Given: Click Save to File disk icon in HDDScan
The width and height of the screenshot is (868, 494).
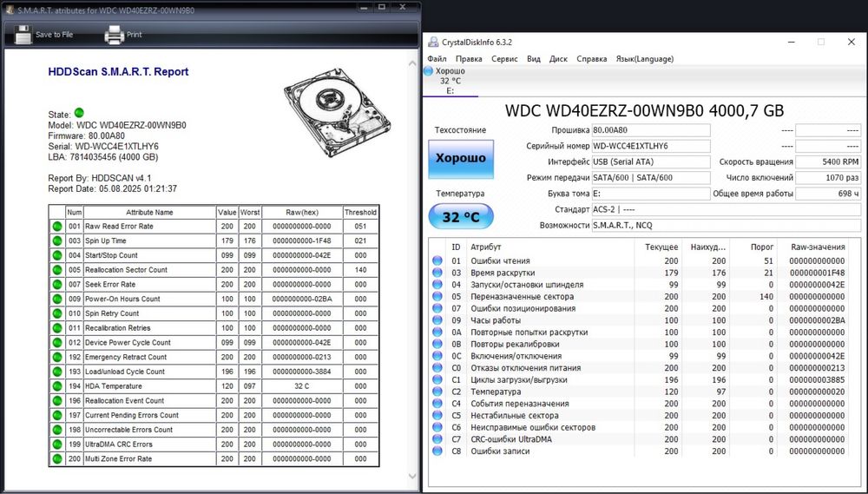Looking at the screenshot, I should (23, 35).
